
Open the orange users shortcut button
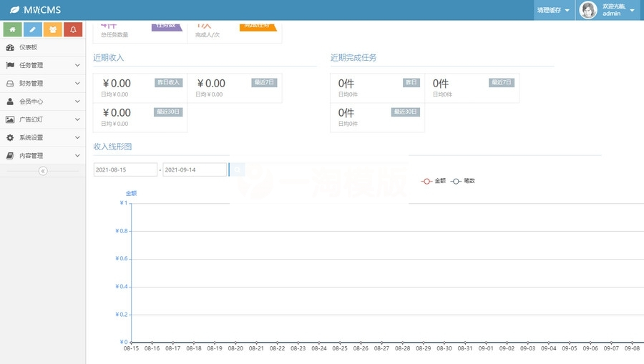[x=52, y=29]
